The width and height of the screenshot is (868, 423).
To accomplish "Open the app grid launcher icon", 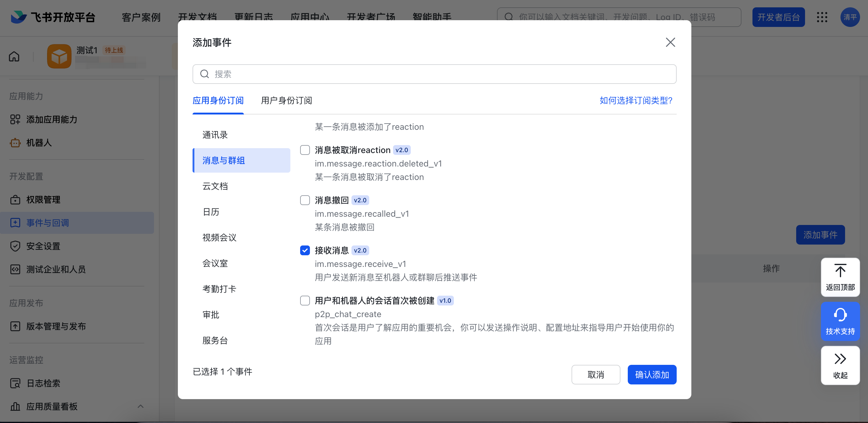I will (822, 17).
